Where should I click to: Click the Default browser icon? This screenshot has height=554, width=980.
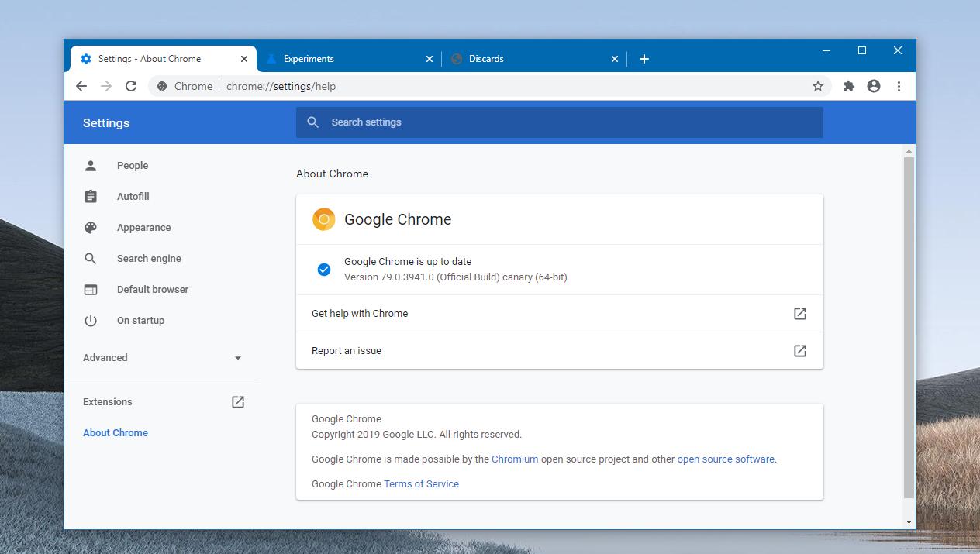point(91,289)
